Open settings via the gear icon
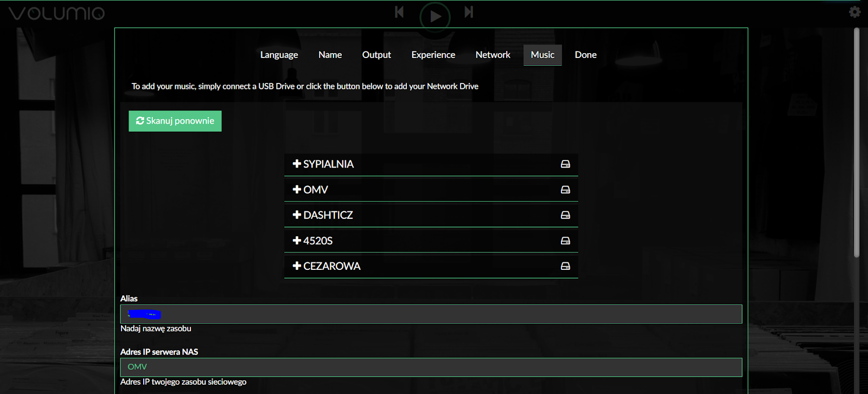The image size is (868, 394). [x=855, y=12]
